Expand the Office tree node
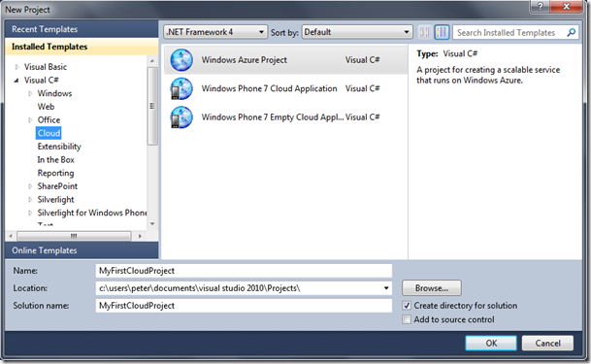The height and width of the screenshot is (364, 591). (x=30, y=119)
